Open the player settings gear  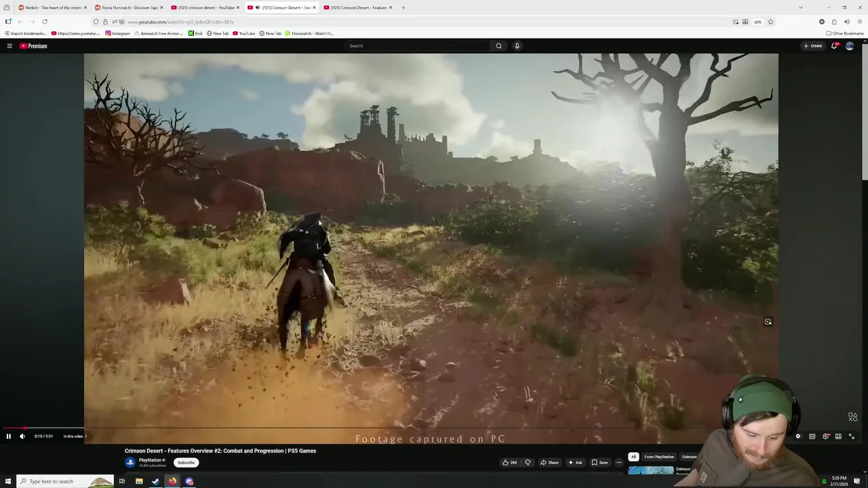coord(825,436)
